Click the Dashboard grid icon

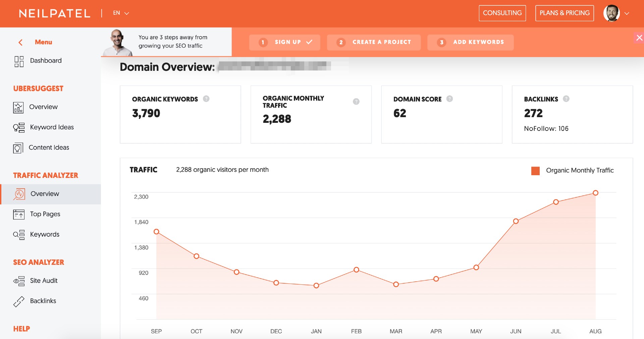pos(19,61)
